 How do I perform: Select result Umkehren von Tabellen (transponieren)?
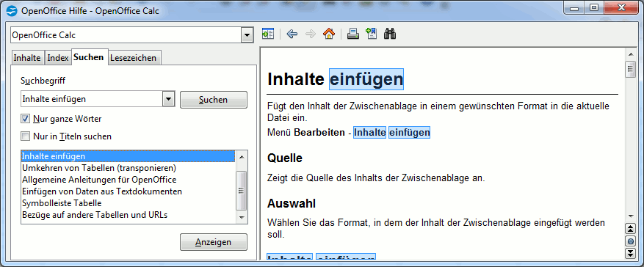129,168
